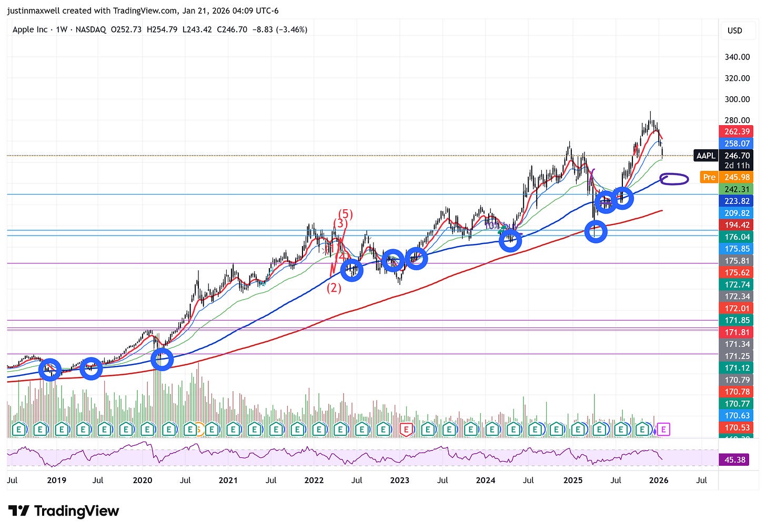The image size is (766, 532).
Task: Click the H254.79 high value
Action: (x=162, y=29)
